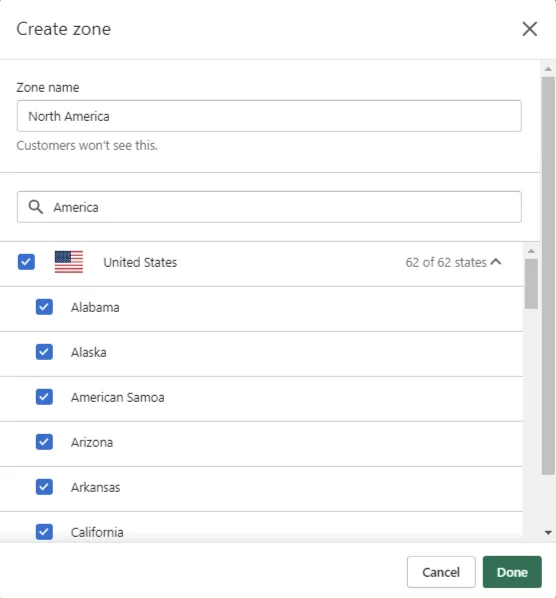Uncheck the Alabama checkbox

(44, 307)
